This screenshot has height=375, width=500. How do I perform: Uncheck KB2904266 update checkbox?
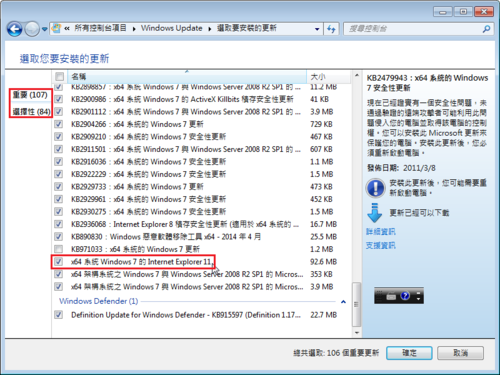point(59,124)
